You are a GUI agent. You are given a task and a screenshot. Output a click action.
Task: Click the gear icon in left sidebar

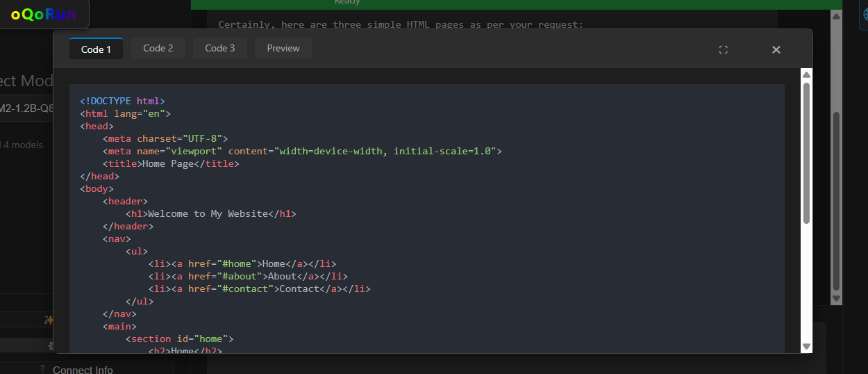click(x=50, y=345)
